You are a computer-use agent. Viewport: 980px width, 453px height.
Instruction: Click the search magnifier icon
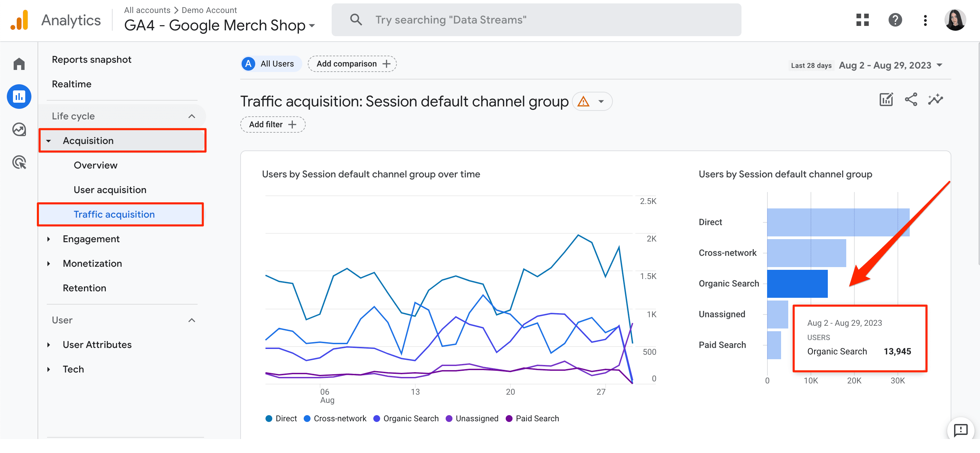pyautogui.click(x=356, y=20)
